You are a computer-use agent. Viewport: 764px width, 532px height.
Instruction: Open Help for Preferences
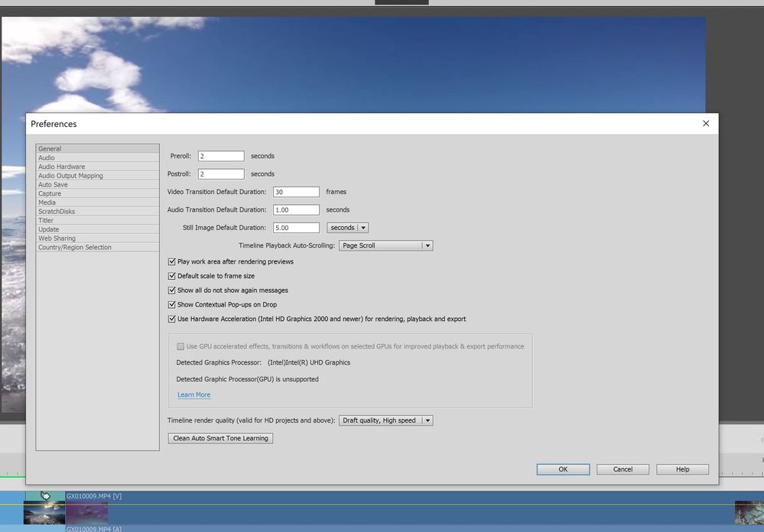[683, 469]
